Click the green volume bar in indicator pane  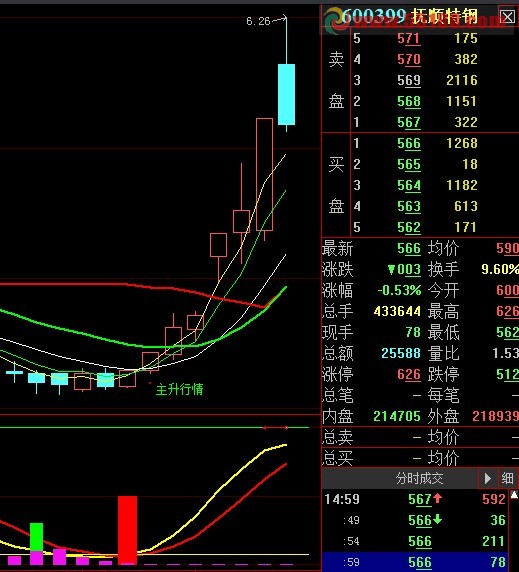tap(36, 537)
